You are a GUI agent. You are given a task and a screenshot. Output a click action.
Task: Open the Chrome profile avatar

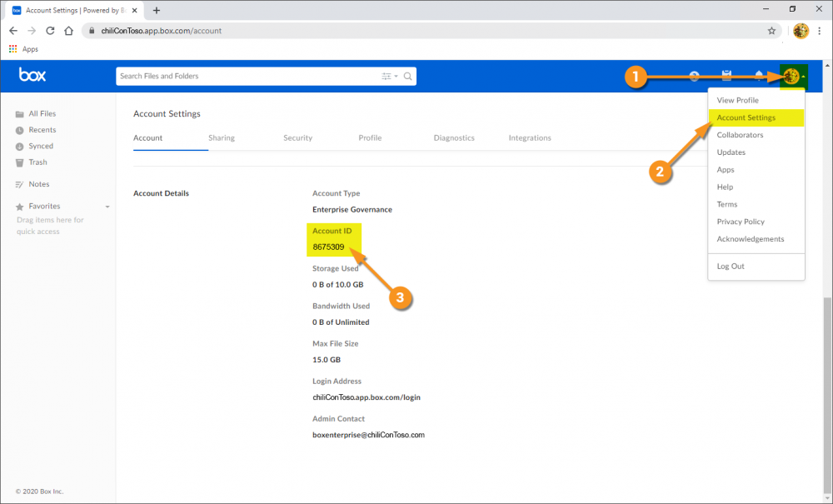coord(801,31)
